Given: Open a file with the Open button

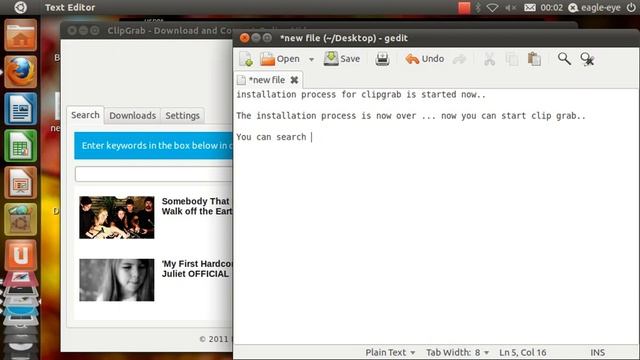Looking at the screenshot, I should point(280,59).
